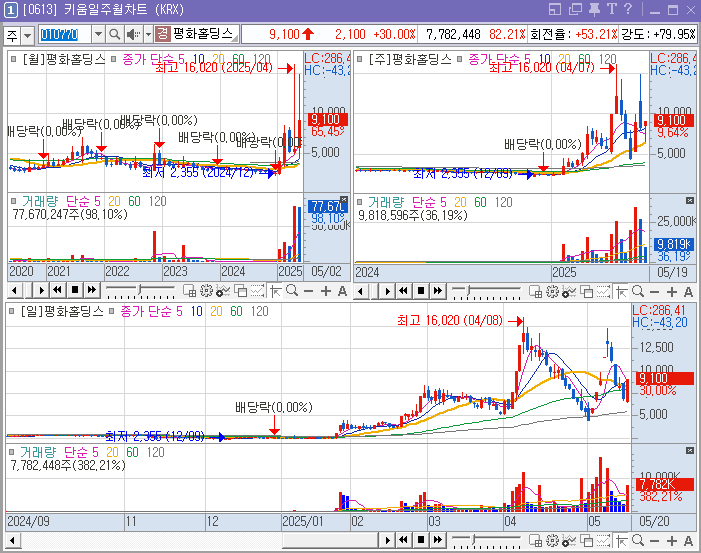
Task: Toggle square marker beside daily 거래량 label
Action: coord(12,452)
